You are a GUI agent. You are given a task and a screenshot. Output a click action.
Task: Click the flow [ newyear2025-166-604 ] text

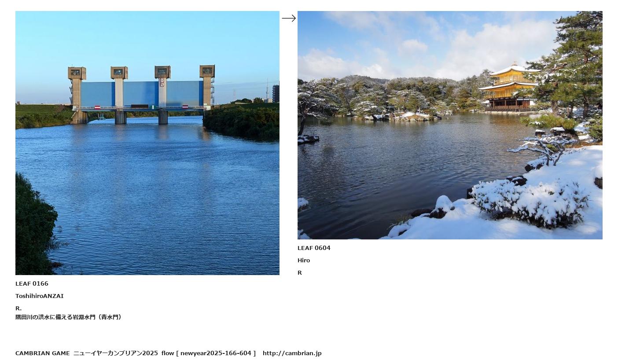point(209,353)
